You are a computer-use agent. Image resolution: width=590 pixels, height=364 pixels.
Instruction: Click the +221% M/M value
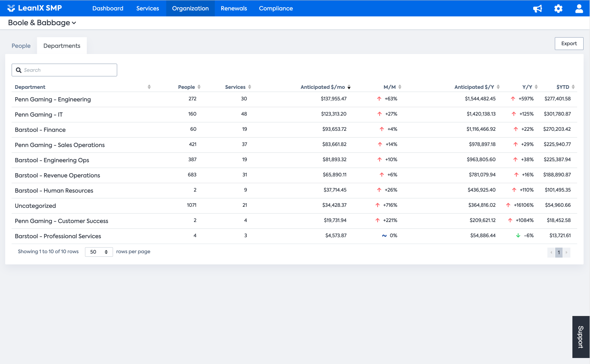[x=390, y=220]
